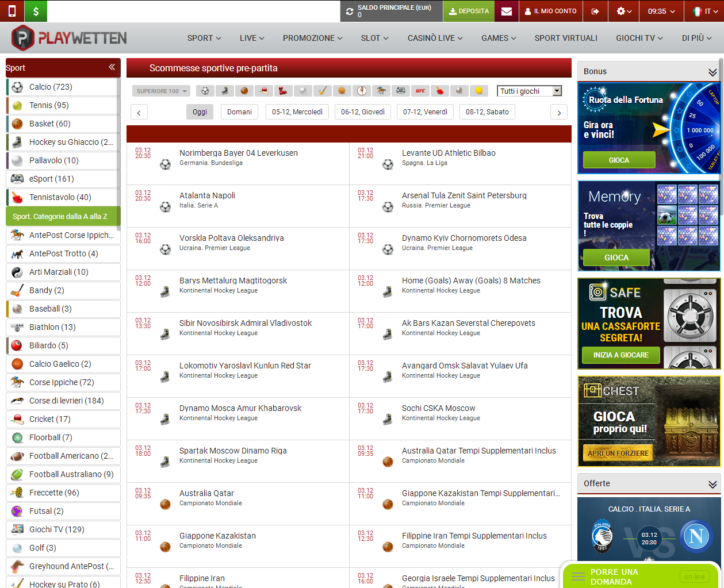
Task: Select the 07-12, Venerdì tab
Action: [x=425, y=112]
